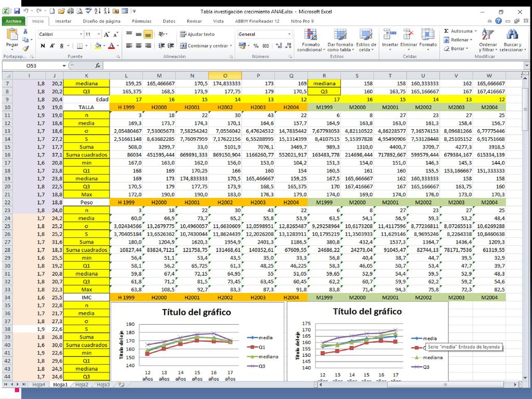Create a new blank workbook icon
The width and height of the screenshot is (532, 399).
52,11
